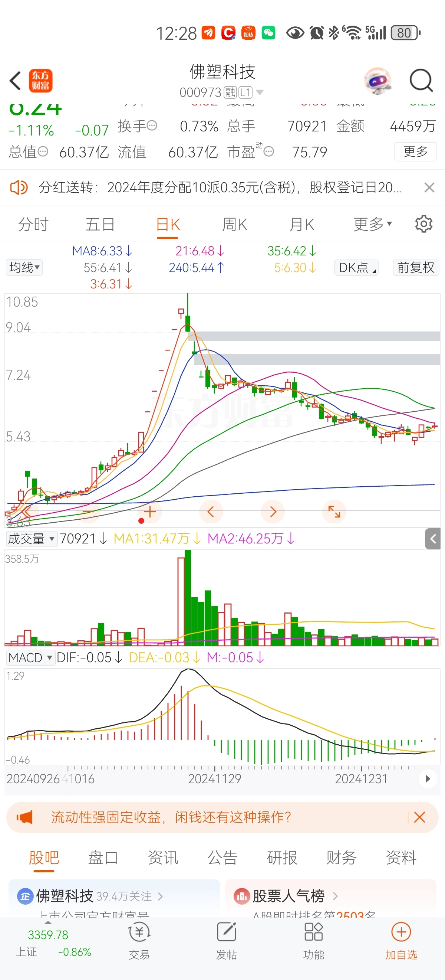The image size is (445, 980).
Task: Switch to 资讯 tab
Action: (x=163, y=857)
